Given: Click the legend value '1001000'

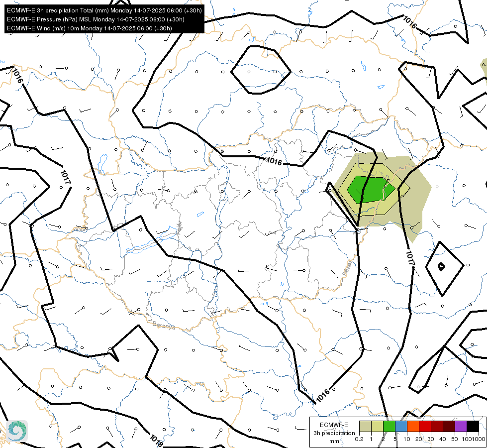Looking at the screenshot, I should tap(473, 440).
